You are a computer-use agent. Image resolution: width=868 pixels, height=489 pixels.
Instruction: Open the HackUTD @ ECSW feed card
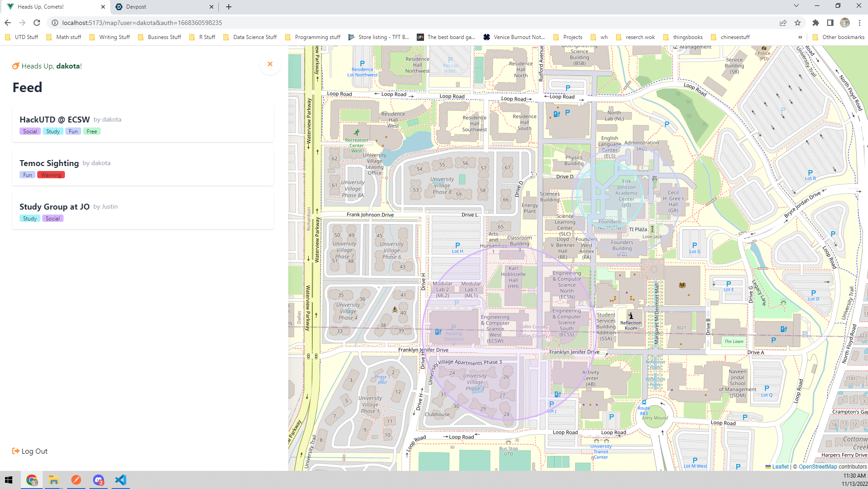(x=143, y=124)
